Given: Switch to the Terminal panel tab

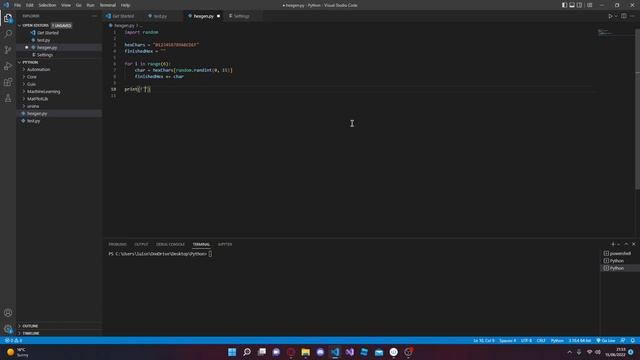Looking at the screenshot, I should point(201,244).
